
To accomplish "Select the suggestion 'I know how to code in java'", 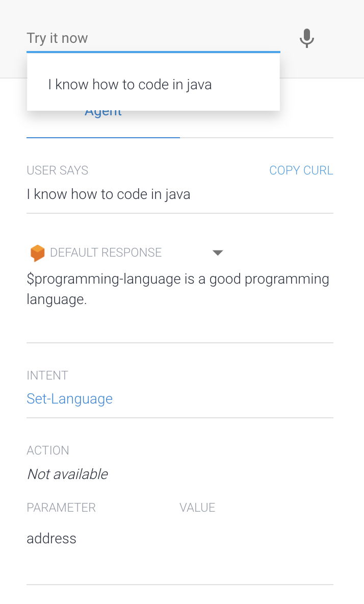I will (x=129, y=84).
